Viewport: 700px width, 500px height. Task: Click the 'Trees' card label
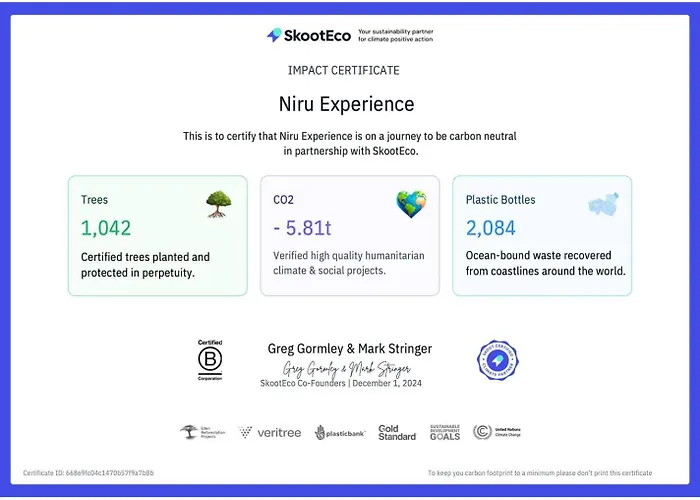[x=94, y=200]
